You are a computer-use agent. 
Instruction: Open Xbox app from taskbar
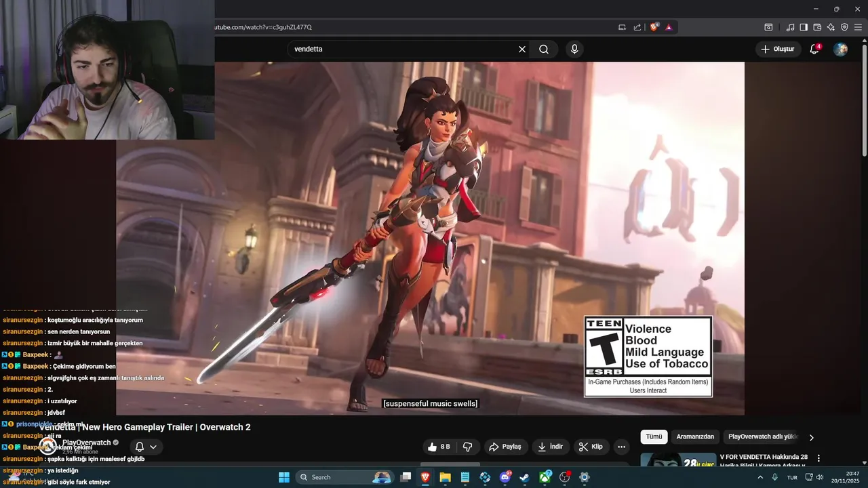tap(545, 477)
